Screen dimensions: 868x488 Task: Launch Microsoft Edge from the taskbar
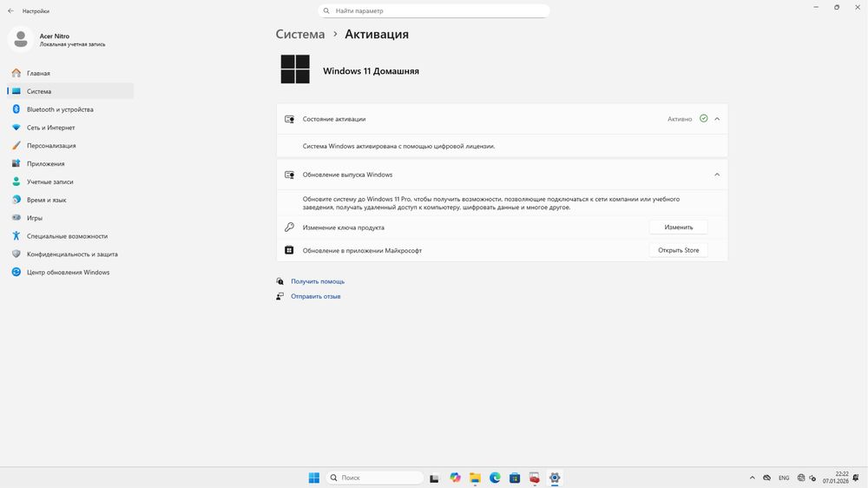(x=495, y=478)
